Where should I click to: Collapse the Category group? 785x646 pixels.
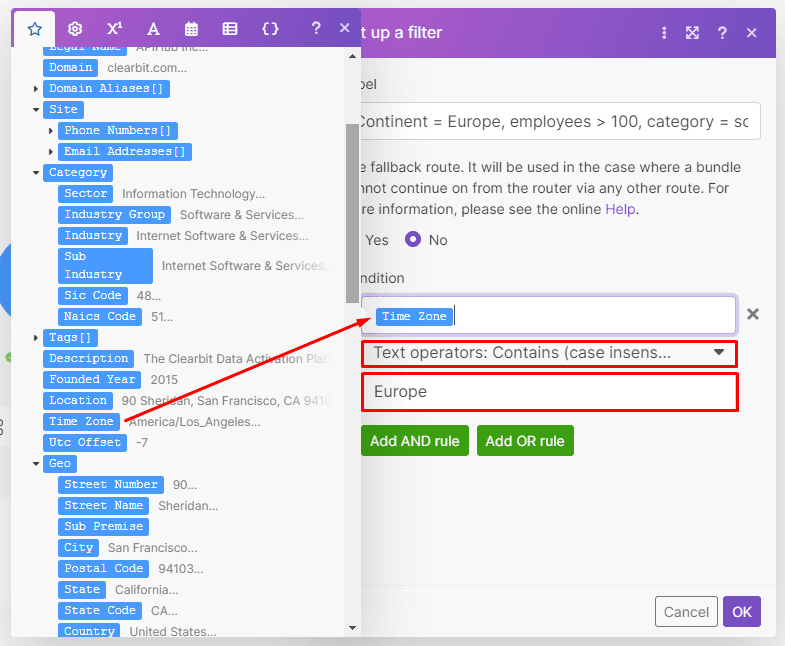(x=36, y=173)
